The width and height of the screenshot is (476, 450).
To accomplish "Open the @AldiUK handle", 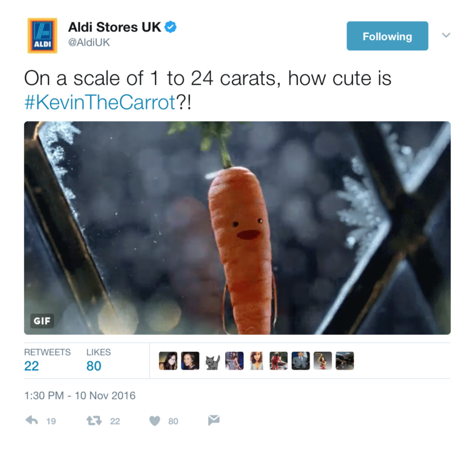I will click(89, 43).
